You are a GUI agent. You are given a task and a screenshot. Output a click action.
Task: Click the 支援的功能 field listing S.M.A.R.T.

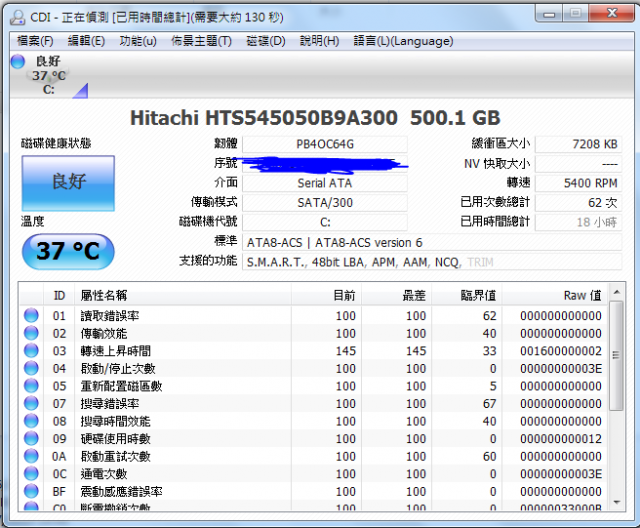tap(432, 262)
